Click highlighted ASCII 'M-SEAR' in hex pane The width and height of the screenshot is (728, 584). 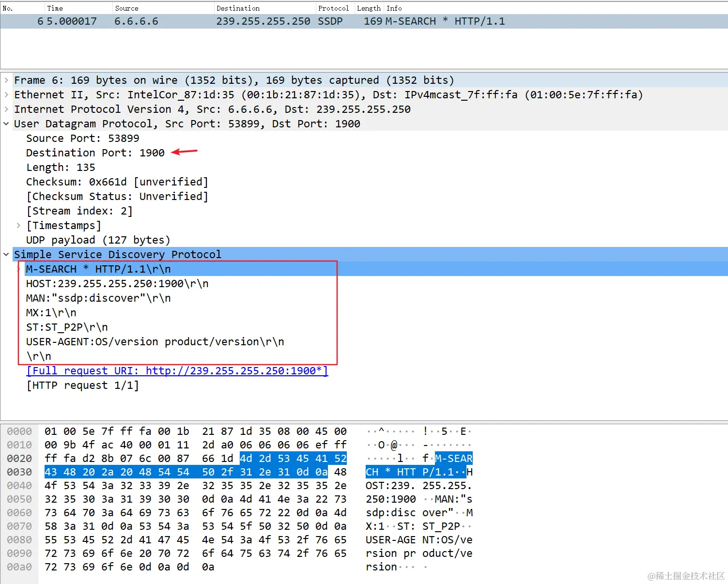tap(454, 459)
